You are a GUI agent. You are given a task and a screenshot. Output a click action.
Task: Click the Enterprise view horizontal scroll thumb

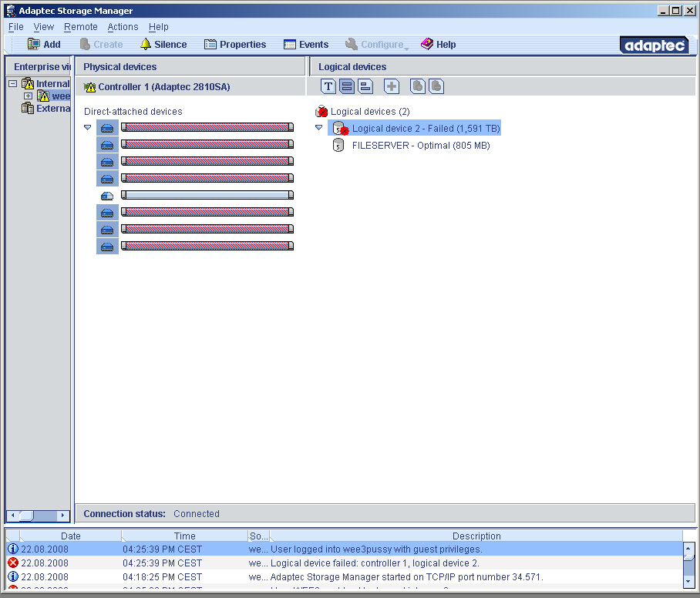[26, 515]
